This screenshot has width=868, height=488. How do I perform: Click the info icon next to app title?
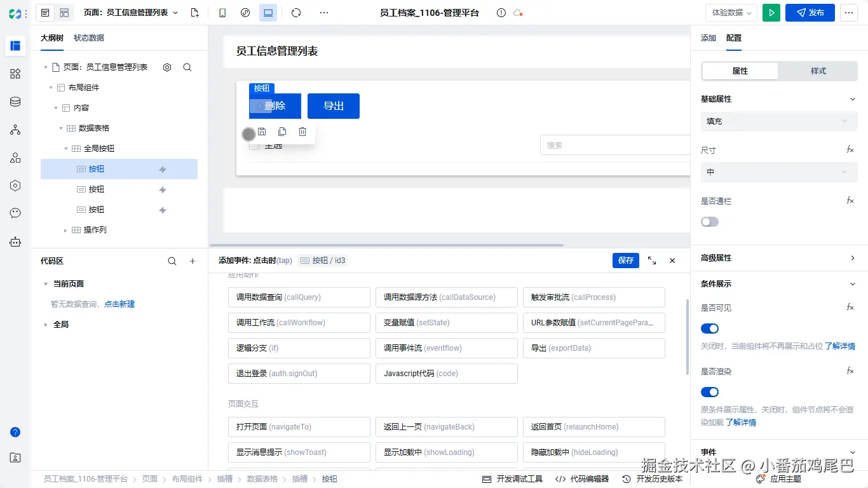click(501, 13)
